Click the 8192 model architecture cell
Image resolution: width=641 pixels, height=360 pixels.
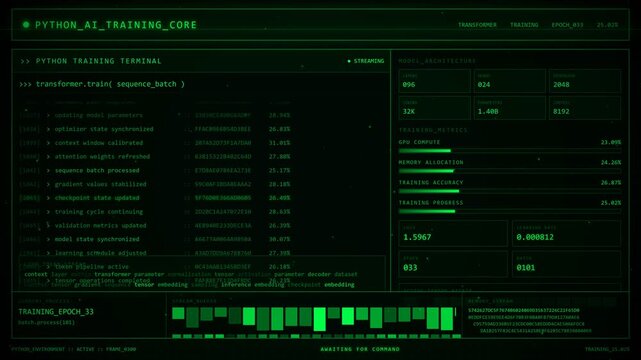point(585,108)
